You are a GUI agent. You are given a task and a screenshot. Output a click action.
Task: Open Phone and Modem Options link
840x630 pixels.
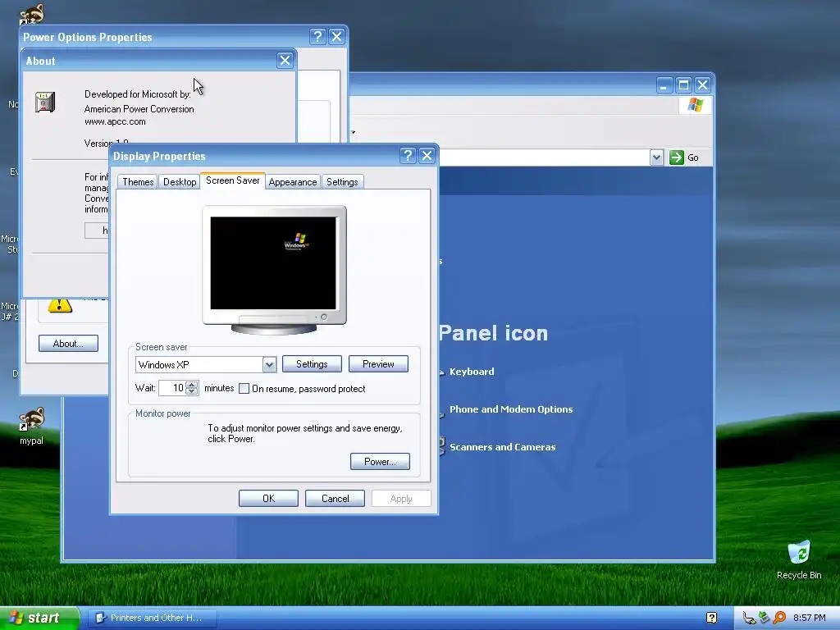[x=511, y=409]
